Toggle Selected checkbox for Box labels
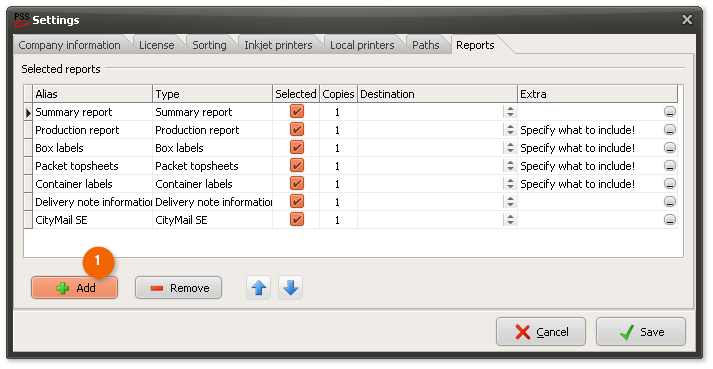 (296, 147)
